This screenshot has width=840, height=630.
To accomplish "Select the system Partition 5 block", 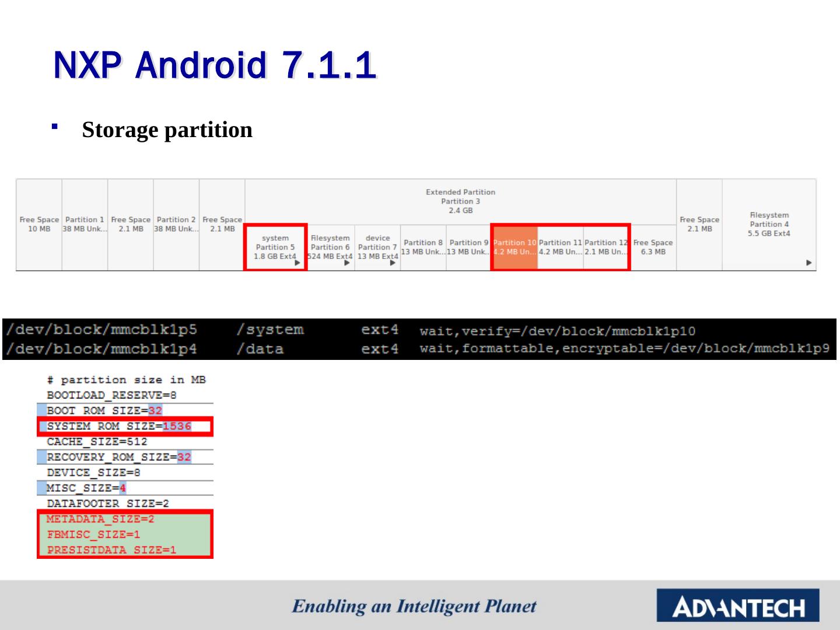I will tap(275, 247).
